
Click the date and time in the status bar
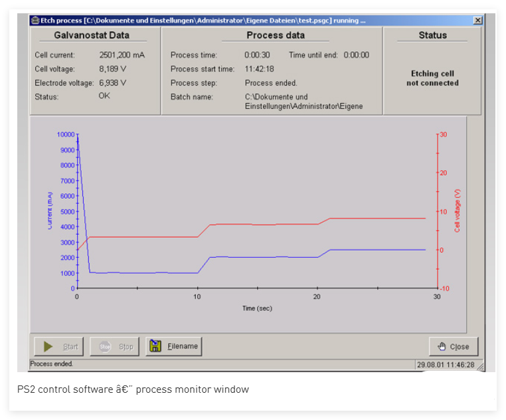click(445, 365)
